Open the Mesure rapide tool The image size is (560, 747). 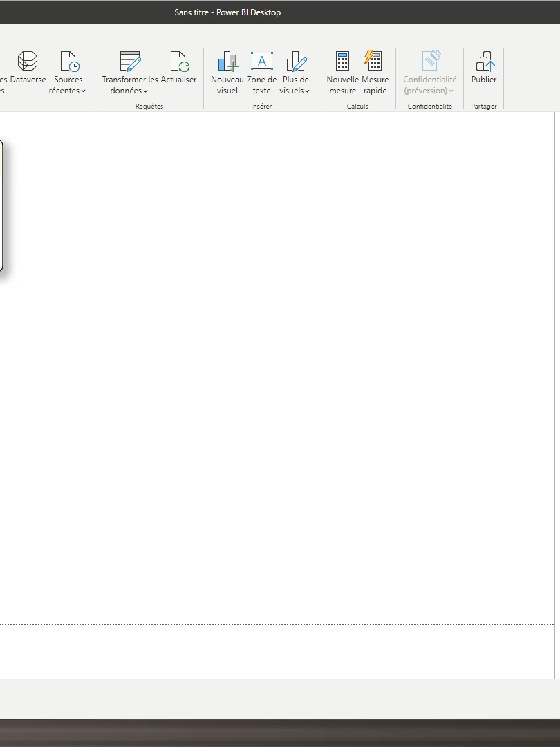click(375, 73)
